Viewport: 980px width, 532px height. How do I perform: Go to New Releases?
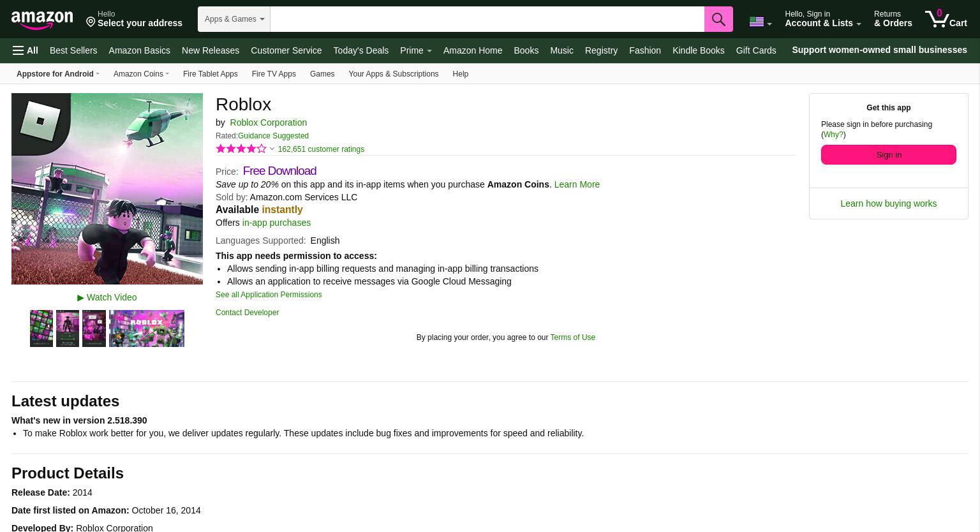(x=211, y=50)
